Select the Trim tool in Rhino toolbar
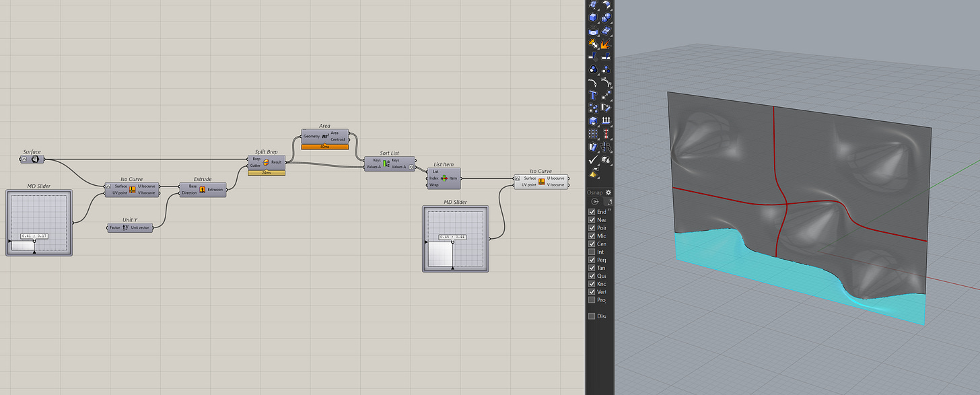980x395 pixels. tap(593, 56)
